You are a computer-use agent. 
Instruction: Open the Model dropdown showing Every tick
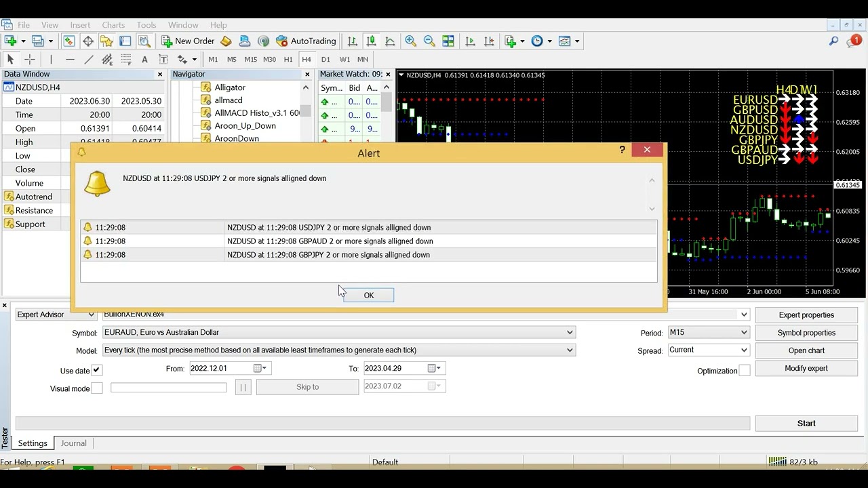point(338,350)
